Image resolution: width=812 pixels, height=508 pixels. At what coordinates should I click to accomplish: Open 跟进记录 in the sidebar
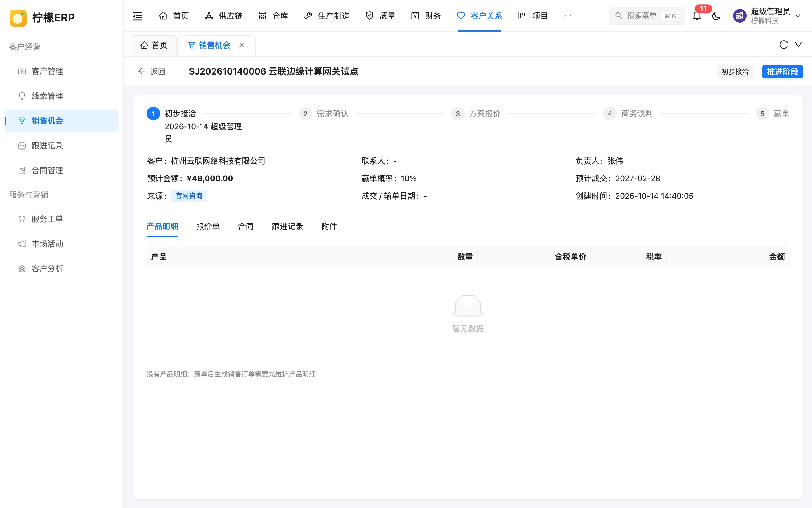(x=62, y=146)
